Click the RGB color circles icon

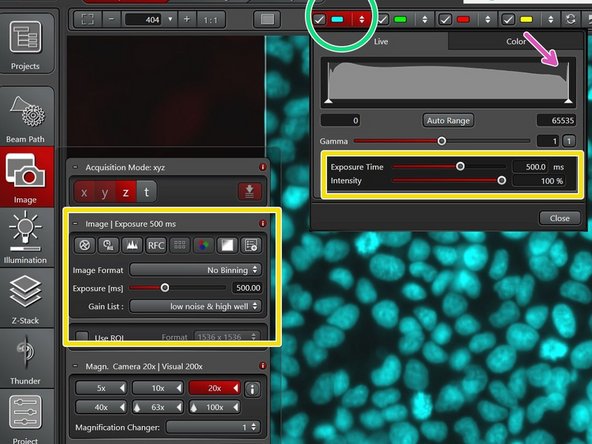click(x=203, y=245)
